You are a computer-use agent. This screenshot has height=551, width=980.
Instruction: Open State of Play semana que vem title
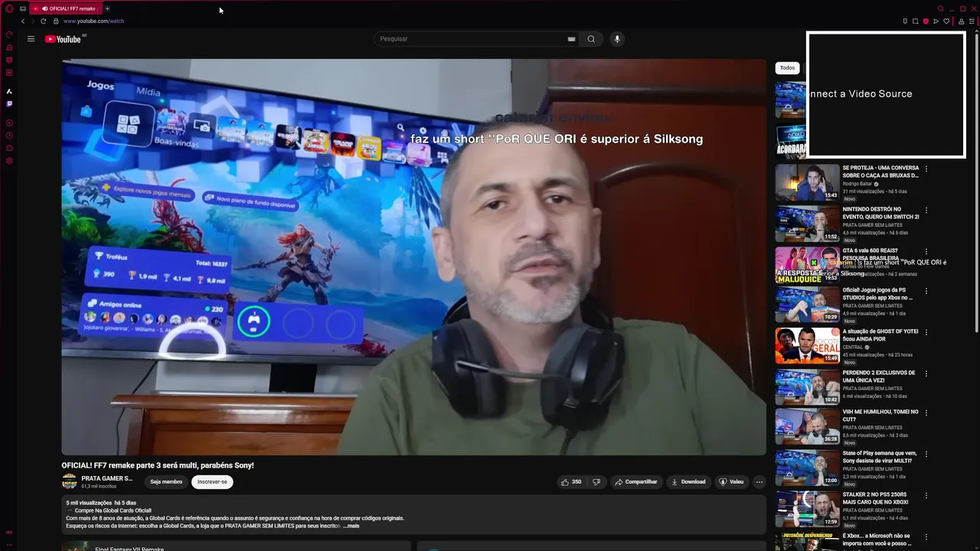point(880,457)
